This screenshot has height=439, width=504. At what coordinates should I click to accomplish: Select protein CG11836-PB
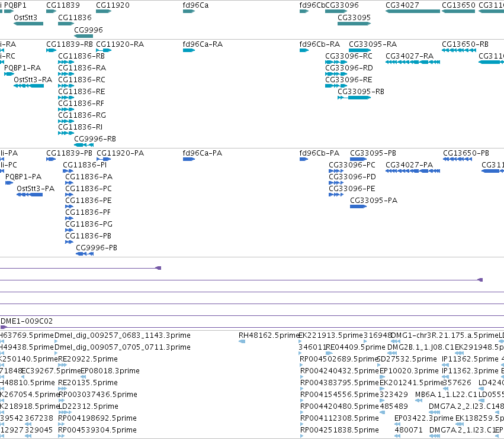point(69,242)
